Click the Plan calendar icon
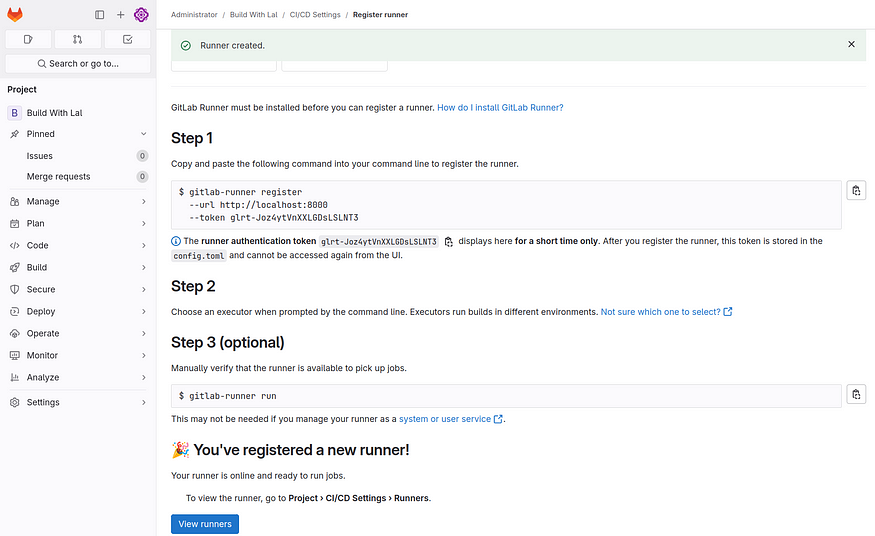875x536 pixels. (15, 224)
